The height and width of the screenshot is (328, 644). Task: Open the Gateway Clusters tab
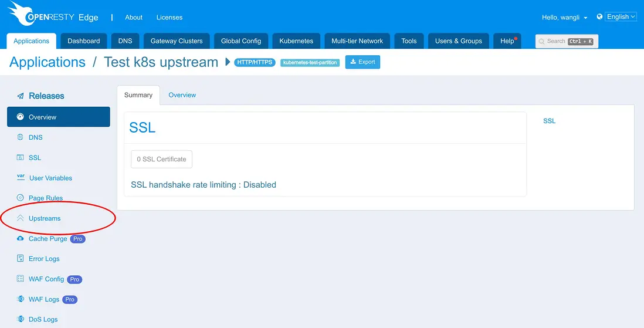tap(177, 41)
